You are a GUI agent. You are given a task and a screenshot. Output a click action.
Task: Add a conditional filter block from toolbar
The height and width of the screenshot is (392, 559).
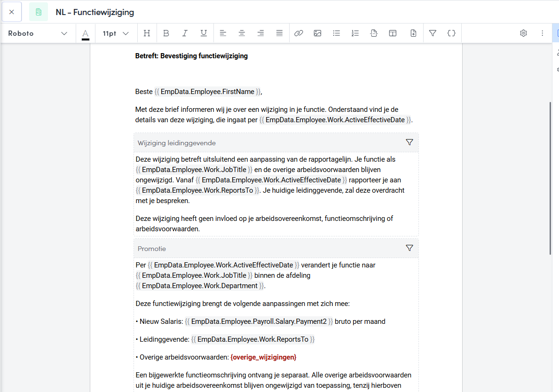pos(433,33)
